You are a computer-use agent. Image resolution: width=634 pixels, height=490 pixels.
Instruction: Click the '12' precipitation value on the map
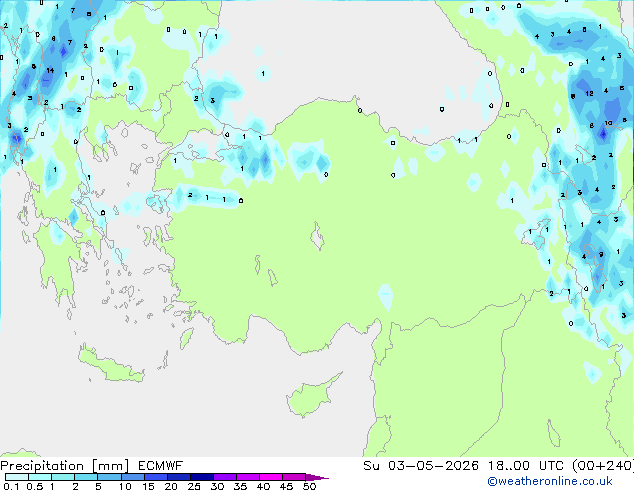click(x=590, y=93)
